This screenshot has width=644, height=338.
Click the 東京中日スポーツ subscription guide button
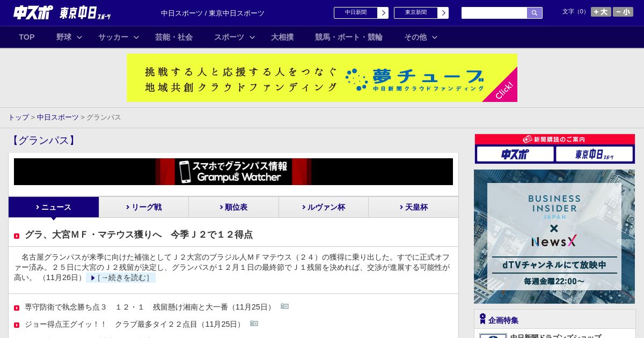[595, 155]
